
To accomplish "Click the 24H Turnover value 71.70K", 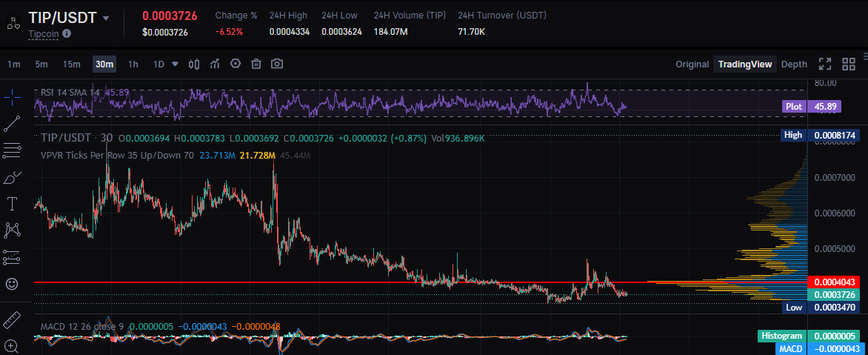I will pyautogui.click(x=472, y=32).
